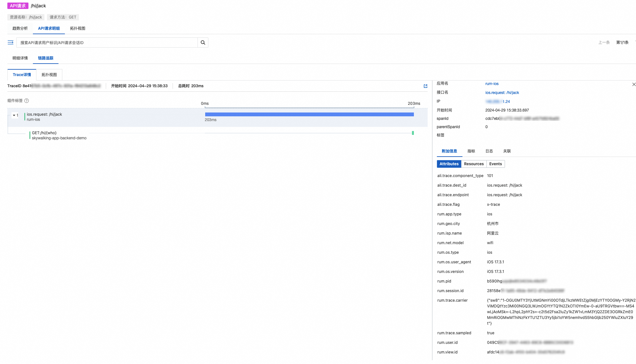Click the blue 203ms span duration bar
The width and height of the screenshot is (636, 364).
click(x=309, y=114)
